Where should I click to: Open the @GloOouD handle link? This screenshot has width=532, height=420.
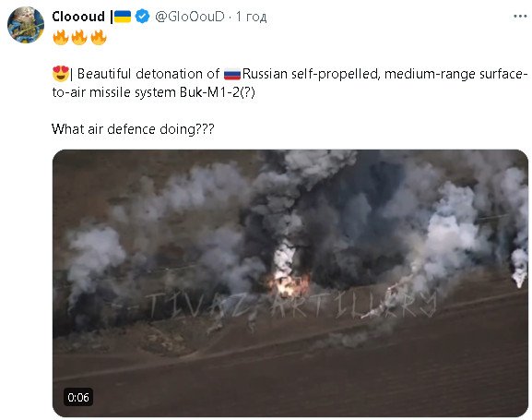click(190, 17)
